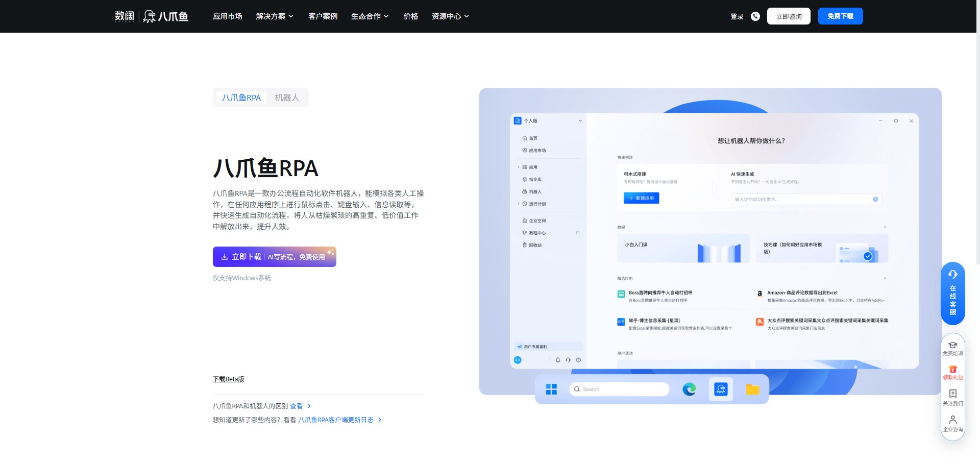Click the 大众点评 app icon in featured list

(759, 322)
